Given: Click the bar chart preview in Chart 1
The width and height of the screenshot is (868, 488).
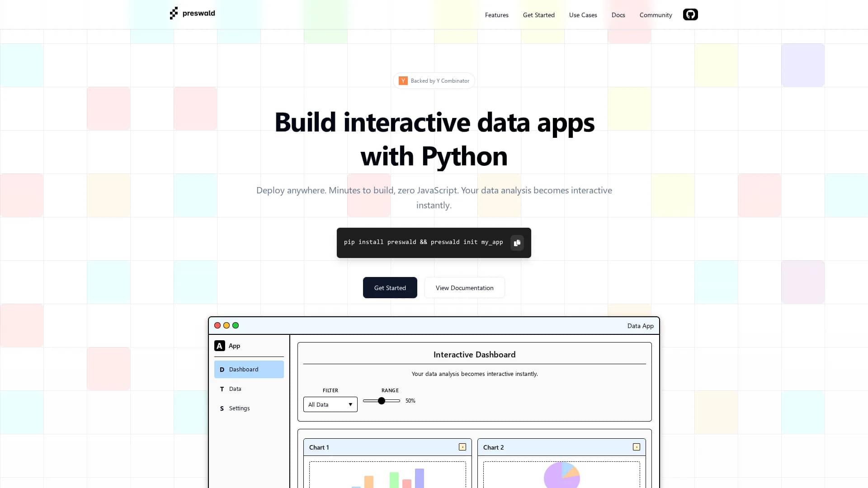Looking at the screenshot, I should point(387,474).
